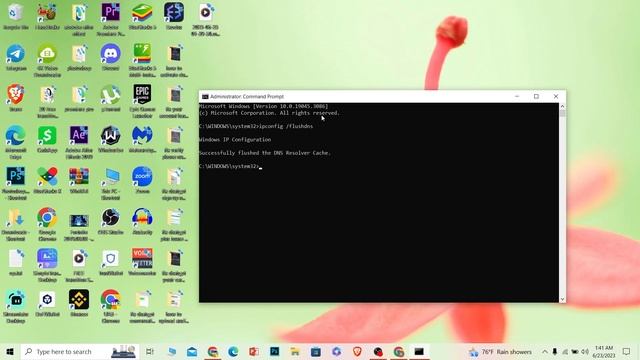
Task: Open WinRAR desktop shortcut
Action: [x=79, y=180]
